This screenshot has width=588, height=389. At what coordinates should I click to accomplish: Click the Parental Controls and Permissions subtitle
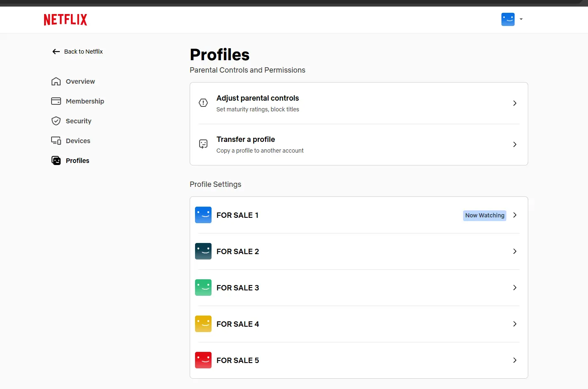247,70
